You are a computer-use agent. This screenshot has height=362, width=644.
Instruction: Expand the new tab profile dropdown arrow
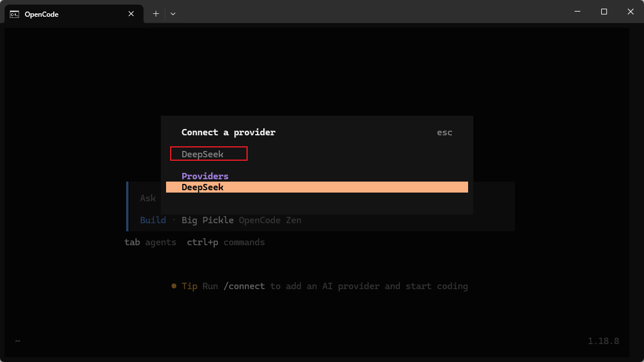click(x=173, y=14)
